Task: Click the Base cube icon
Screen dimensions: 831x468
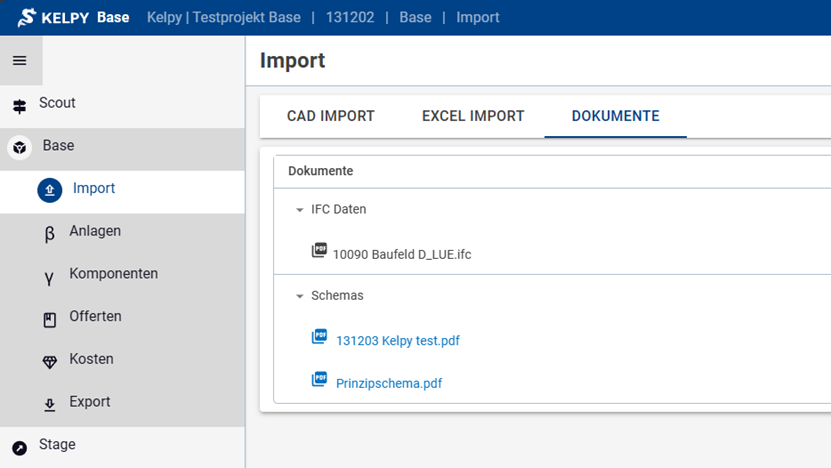Action: [x=20, y=147]
